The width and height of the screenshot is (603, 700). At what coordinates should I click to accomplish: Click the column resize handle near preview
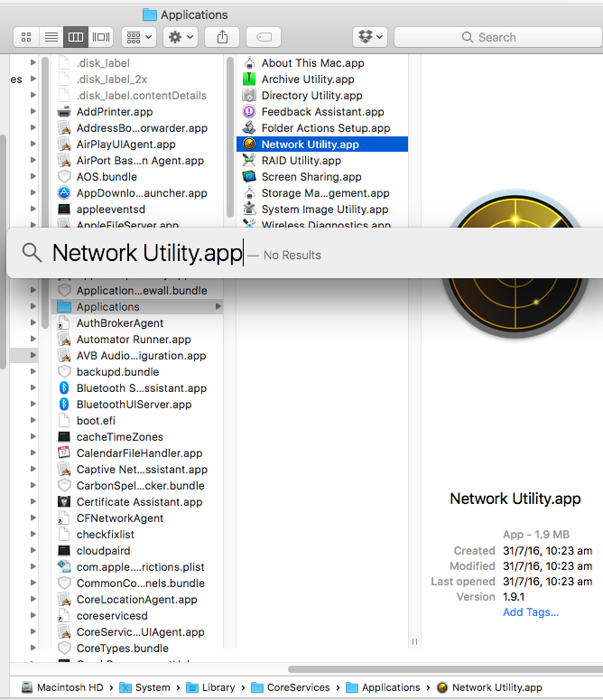(414, 641)
